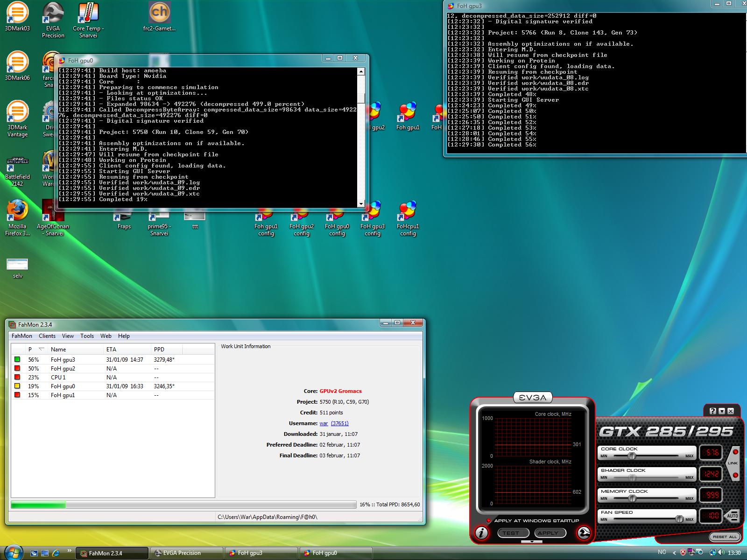Open the (37651) team link
Viewport: 747px width, 560px height.
(340, 423)
